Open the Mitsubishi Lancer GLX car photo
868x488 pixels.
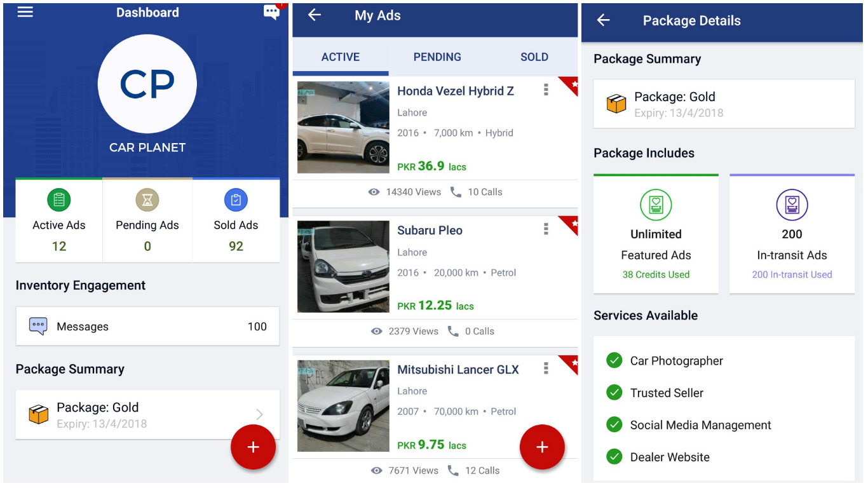click(x=343, y=406)
